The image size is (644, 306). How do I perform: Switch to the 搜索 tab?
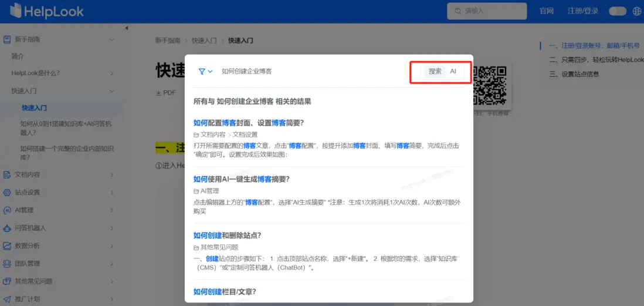click(x=435, y=71)
